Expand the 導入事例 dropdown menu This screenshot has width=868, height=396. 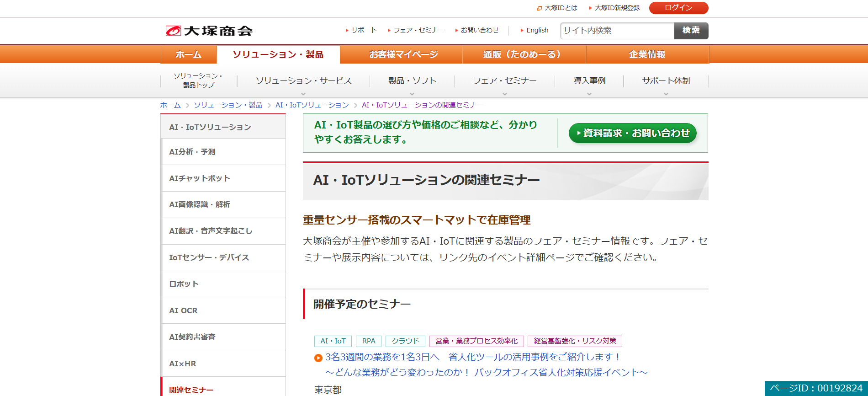pyautogui.click(x=589, y=81)
